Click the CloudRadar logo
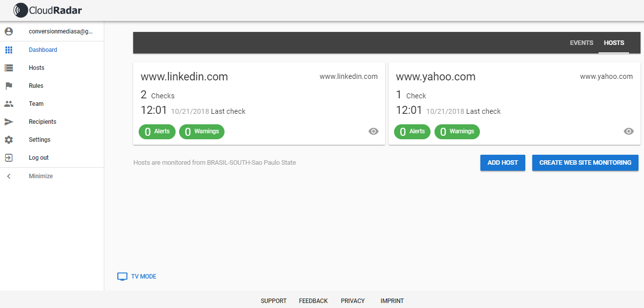The height and width of the screenshot is (308, 644). pyautogui.click(x=48, y=9)
